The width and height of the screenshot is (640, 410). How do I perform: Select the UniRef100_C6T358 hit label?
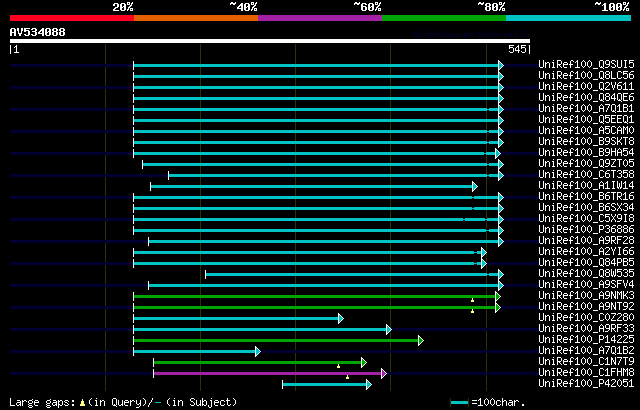click(x=586, y=175)
